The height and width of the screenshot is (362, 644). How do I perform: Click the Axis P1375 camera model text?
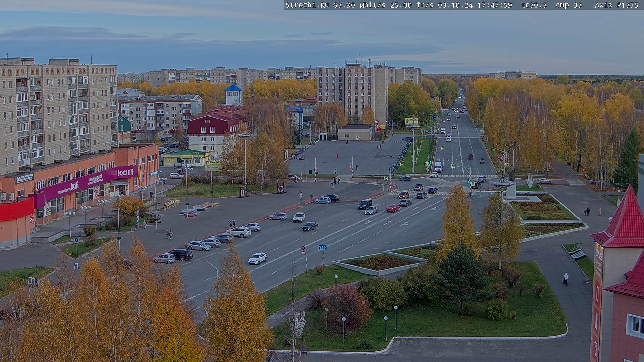click(617, 5)
